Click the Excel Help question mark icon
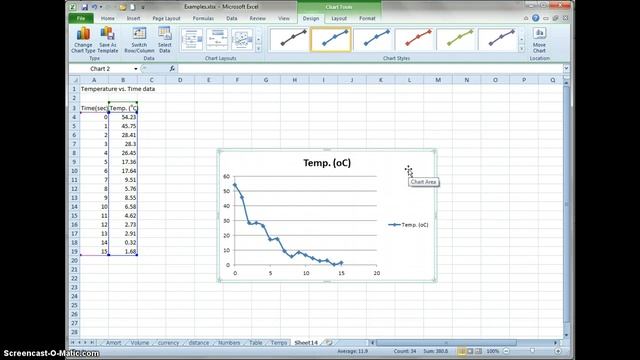 [x=536, y=18]
